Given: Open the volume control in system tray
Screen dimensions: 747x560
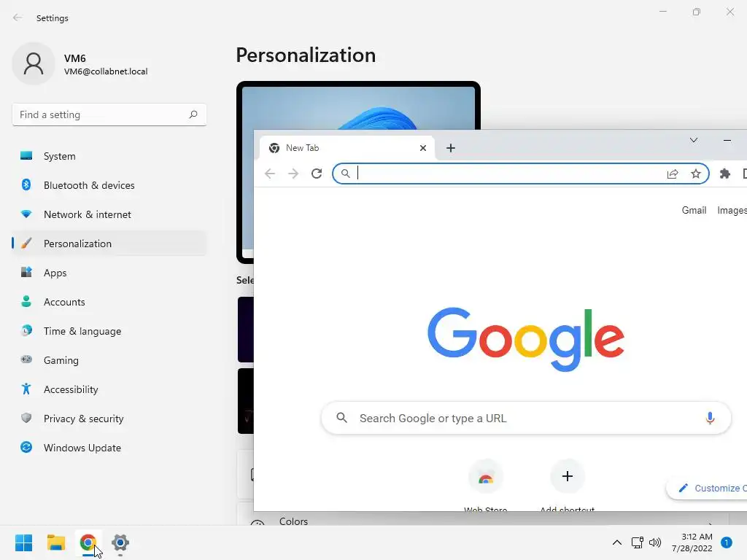Looking at the screenshot, I should 656,542.
